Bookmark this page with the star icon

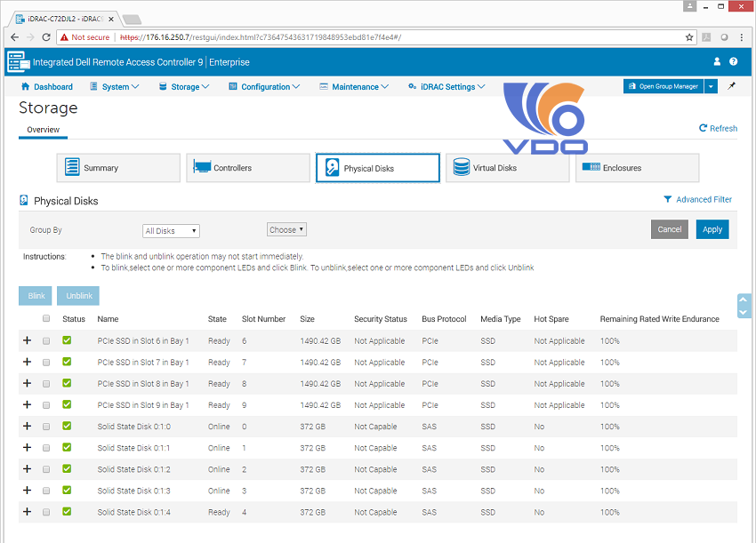(x=689, y=37)
